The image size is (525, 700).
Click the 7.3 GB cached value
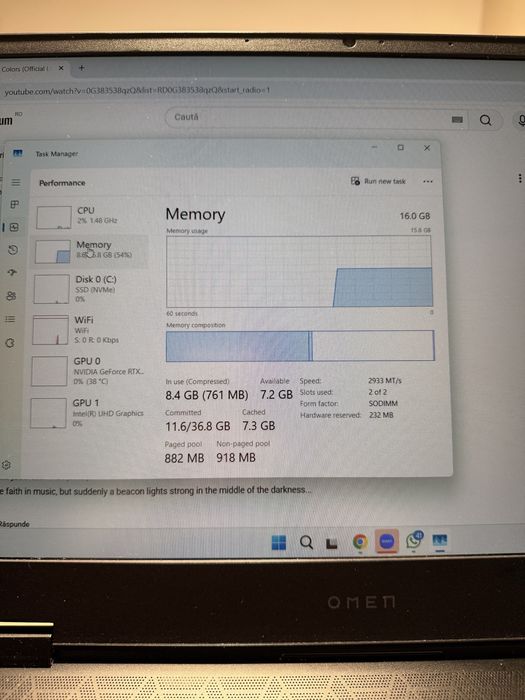click(258, 426)
